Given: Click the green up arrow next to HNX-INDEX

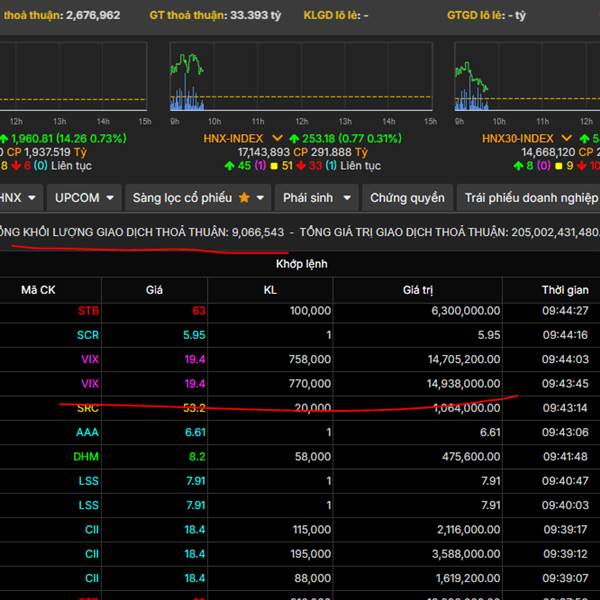Looking at the screenshot, I should coord(292,138).
